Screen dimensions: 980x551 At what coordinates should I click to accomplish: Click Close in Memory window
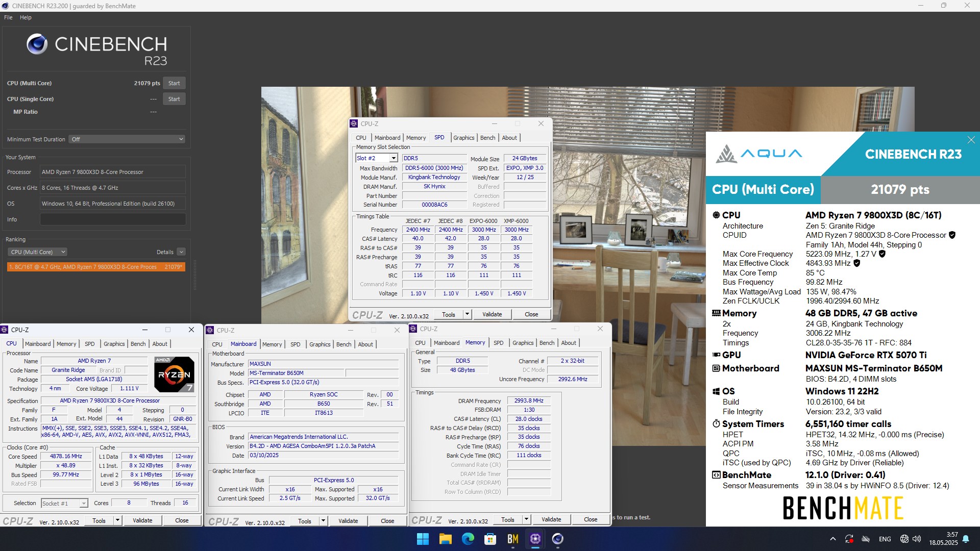[591, 519]
